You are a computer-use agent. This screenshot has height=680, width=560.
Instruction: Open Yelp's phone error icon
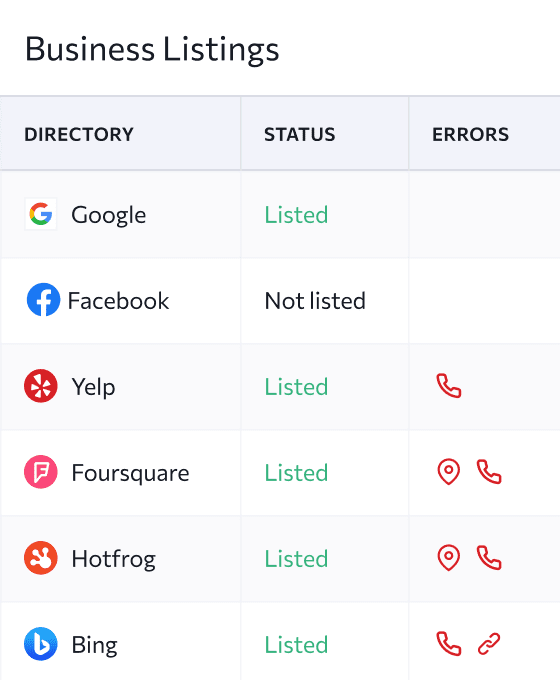click(x=449, y=386)
